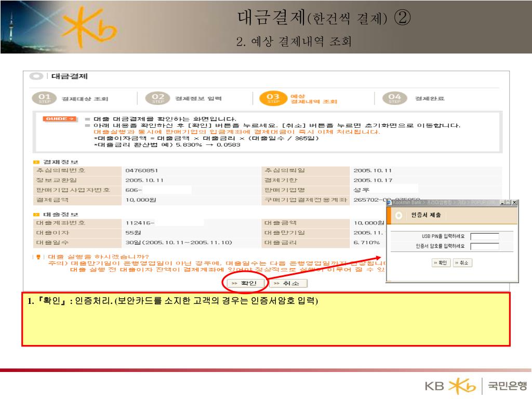Click 취소 in the 인증서 제출 popup

pyautogui.click(x=462, y=262)
